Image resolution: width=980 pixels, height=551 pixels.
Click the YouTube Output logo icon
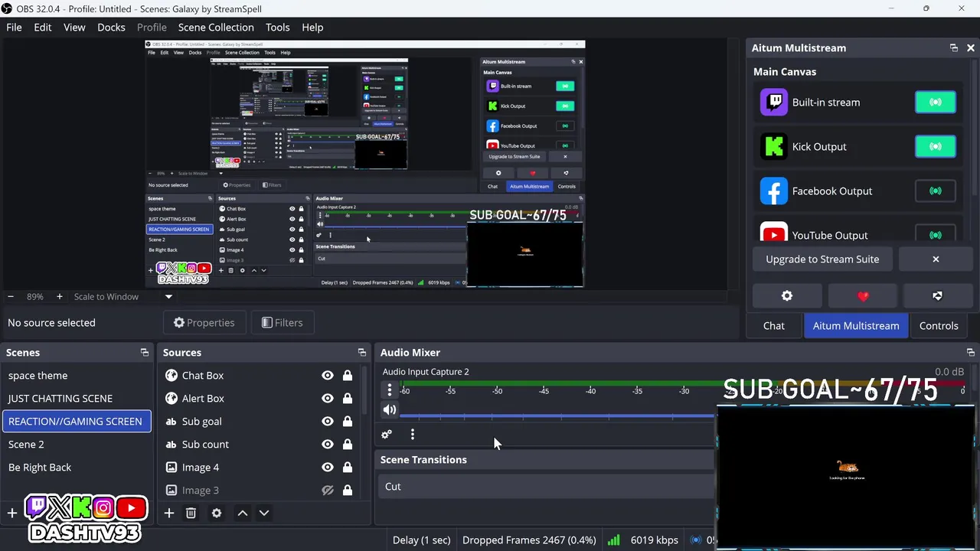coord(774,233)
